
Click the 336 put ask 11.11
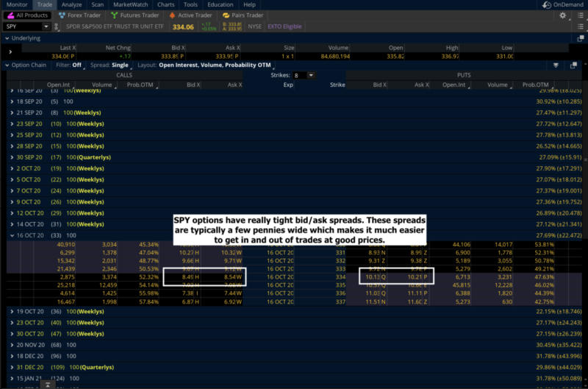click(x=417, y=293)
